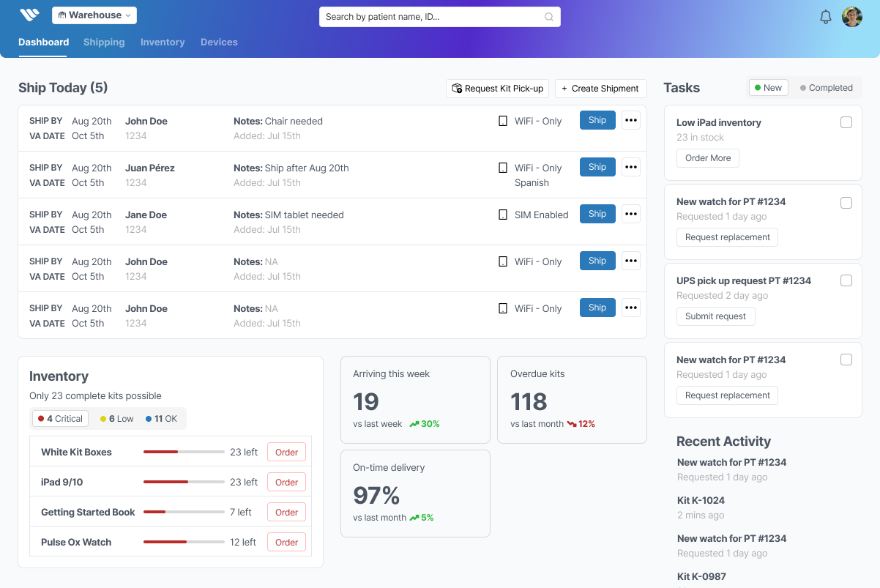Open the notifications bell

point(825,16)
